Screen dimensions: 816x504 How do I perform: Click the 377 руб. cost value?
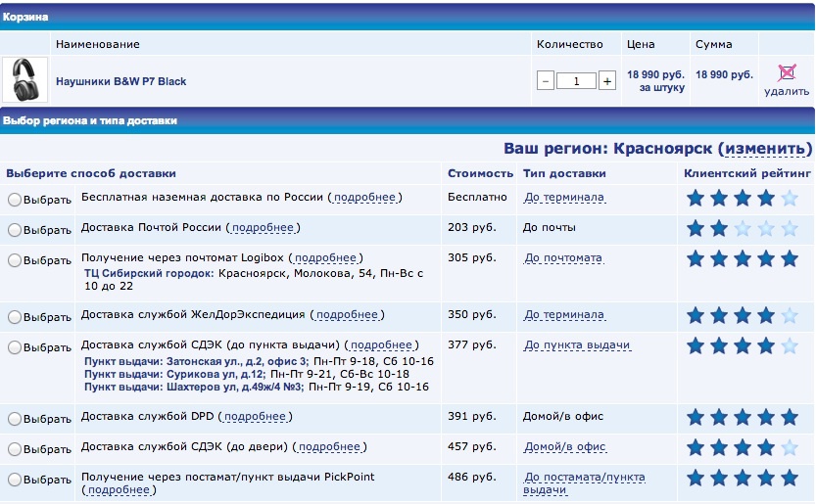pos(471,344)
